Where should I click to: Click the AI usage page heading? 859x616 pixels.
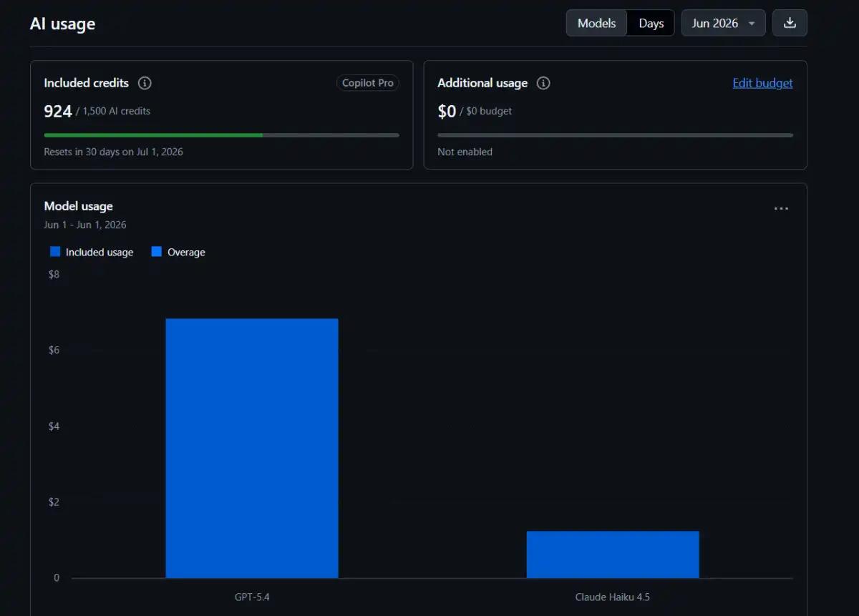pos(62,24)
